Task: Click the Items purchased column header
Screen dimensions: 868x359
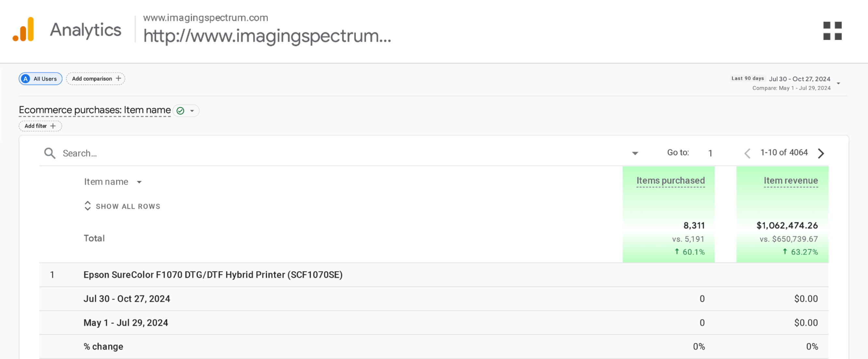Action: pyautogui.click(x=670, y=180)
